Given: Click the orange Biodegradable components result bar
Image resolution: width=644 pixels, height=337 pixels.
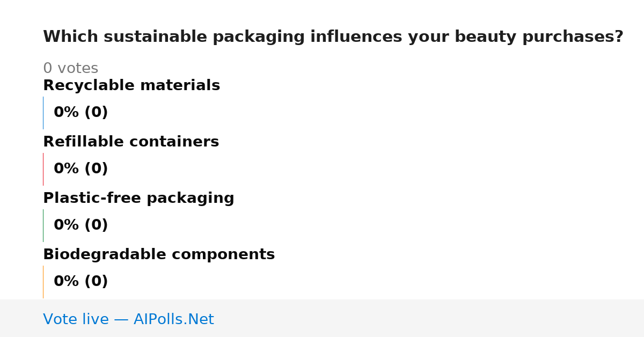Looking at the screenshot, I should 43,282.
